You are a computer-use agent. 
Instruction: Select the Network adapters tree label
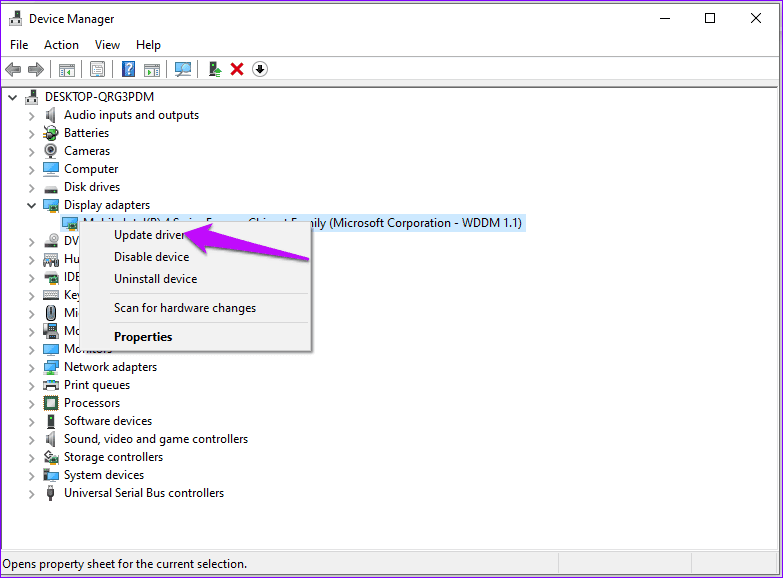110,367
